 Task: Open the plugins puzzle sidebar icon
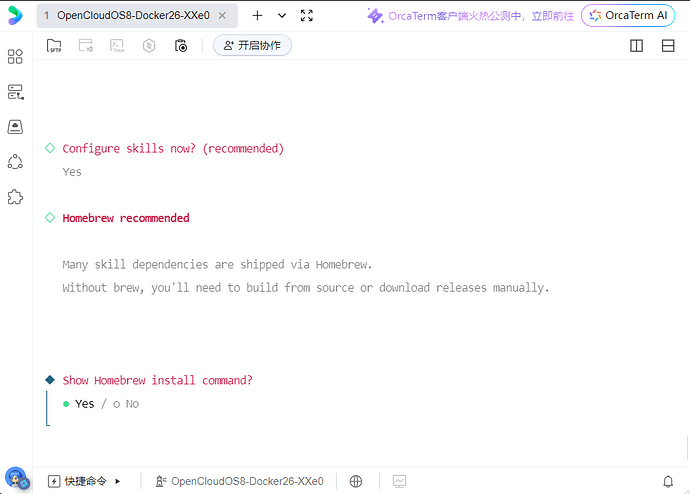click(x=15, y=197)
